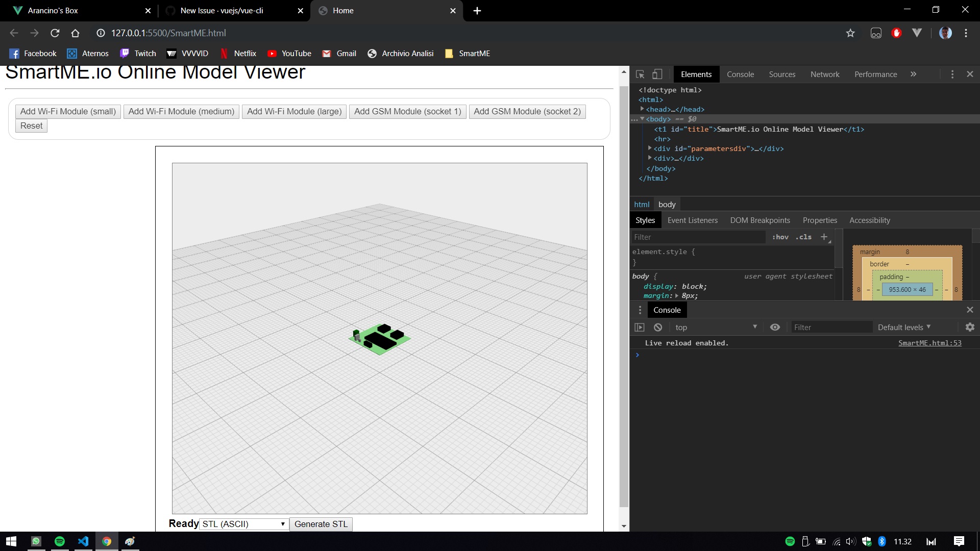Screen dimensions: 980x551
Task: Toggle the .cls class editor
Action: click(x=803, y=237)
